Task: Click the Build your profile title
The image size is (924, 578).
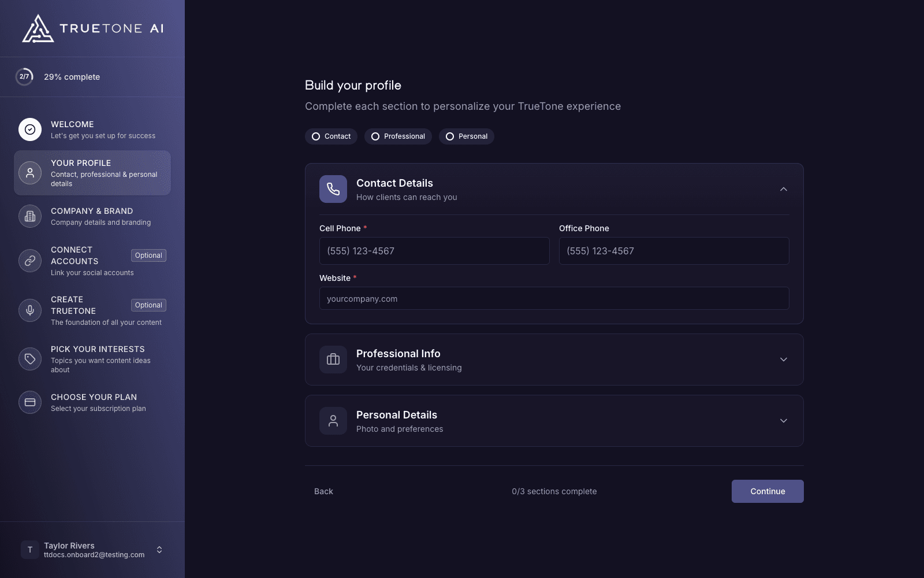Action: [353, 86]
